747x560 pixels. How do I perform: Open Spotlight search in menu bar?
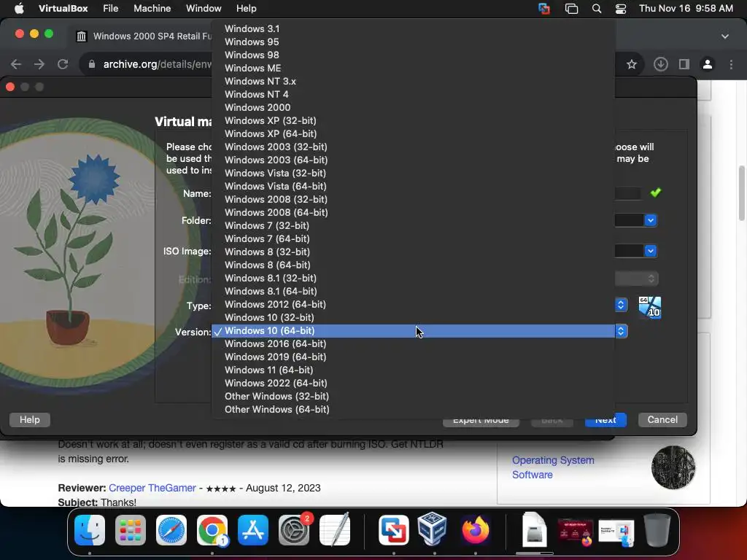point(597,8)
